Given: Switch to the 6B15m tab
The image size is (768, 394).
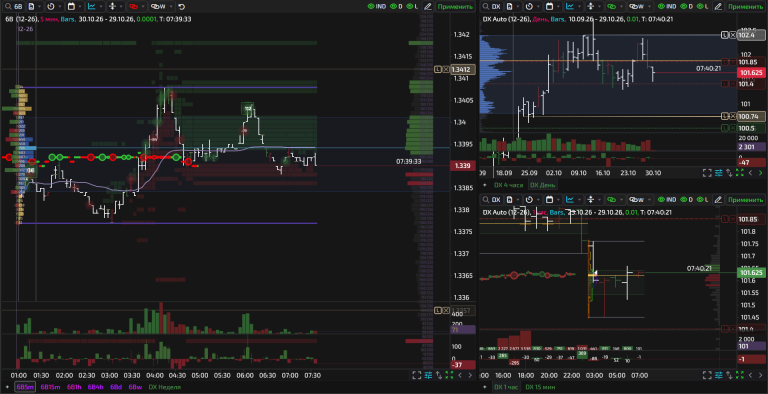Looking at the screenshot, I should 50,387.
